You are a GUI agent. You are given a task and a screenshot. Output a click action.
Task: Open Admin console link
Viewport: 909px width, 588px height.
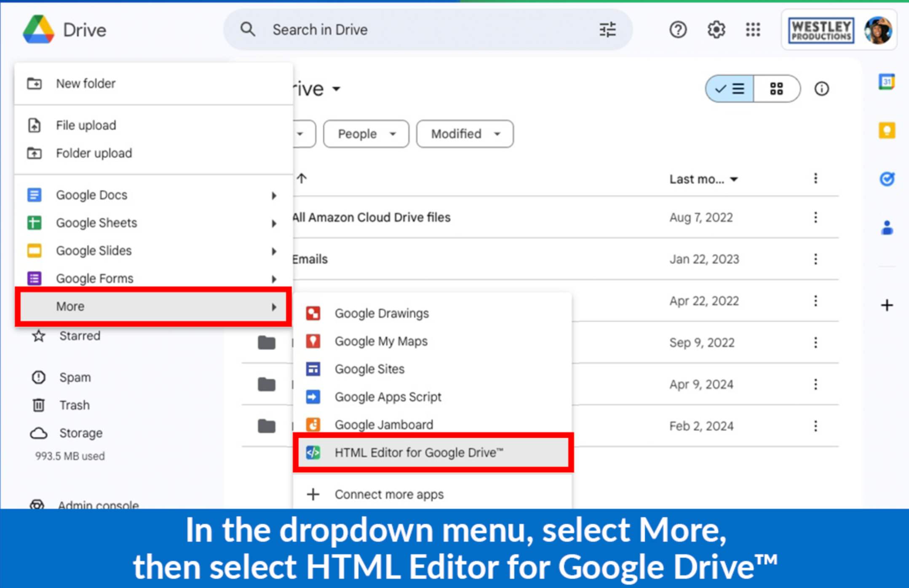click(84, 504)
